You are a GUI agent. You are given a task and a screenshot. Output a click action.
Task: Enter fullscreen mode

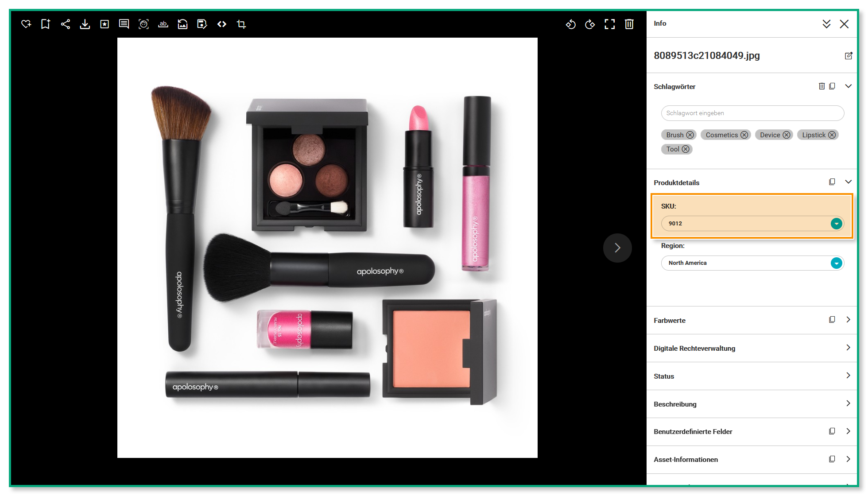click(x=610, y=24)
